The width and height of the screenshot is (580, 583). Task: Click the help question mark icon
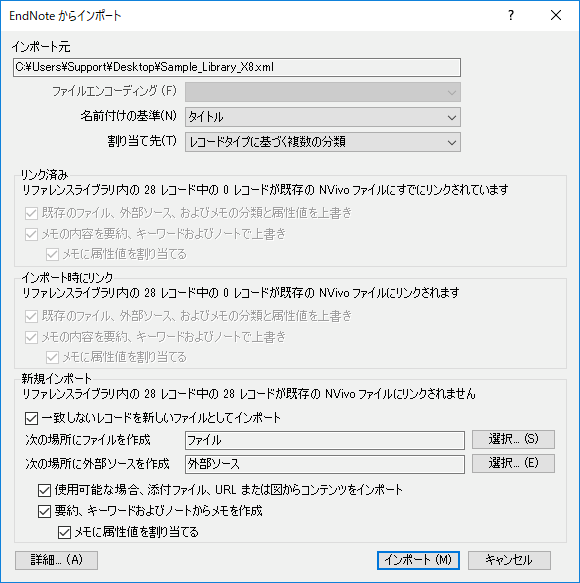511,15
